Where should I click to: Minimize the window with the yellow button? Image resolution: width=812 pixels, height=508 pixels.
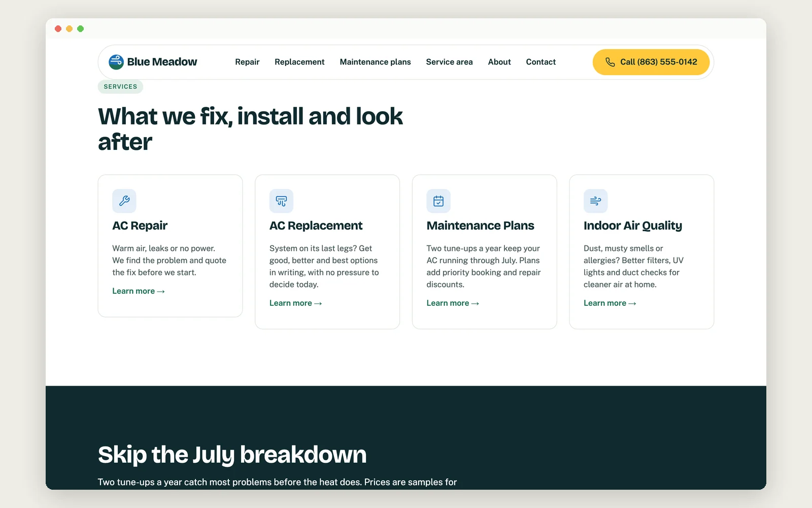coord(69,29)
